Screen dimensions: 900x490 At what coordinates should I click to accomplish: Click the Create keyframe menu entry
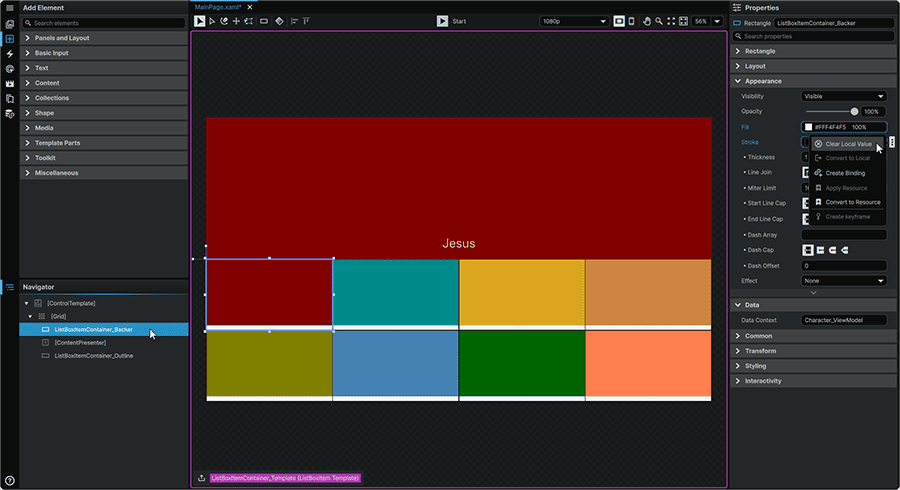pos(848,217)
